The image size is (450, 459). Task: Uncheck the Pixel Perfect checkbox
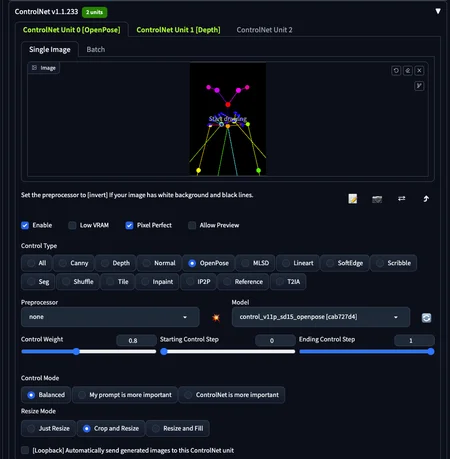click(129, 225)
